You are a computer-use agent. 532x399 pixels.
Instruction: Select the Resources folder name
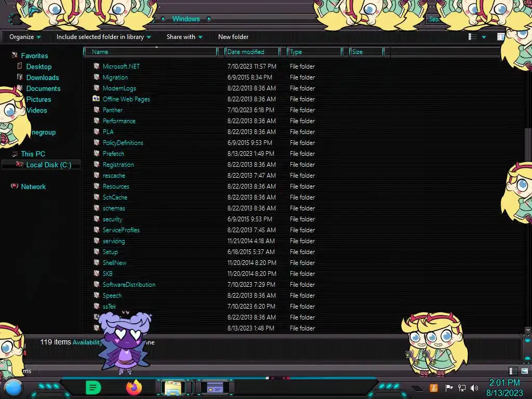[x=116, y=187]
